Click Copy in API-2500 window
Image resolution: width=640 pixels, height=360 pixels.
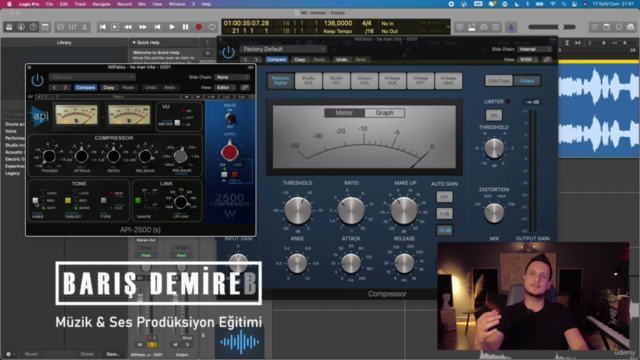[109, 87]
